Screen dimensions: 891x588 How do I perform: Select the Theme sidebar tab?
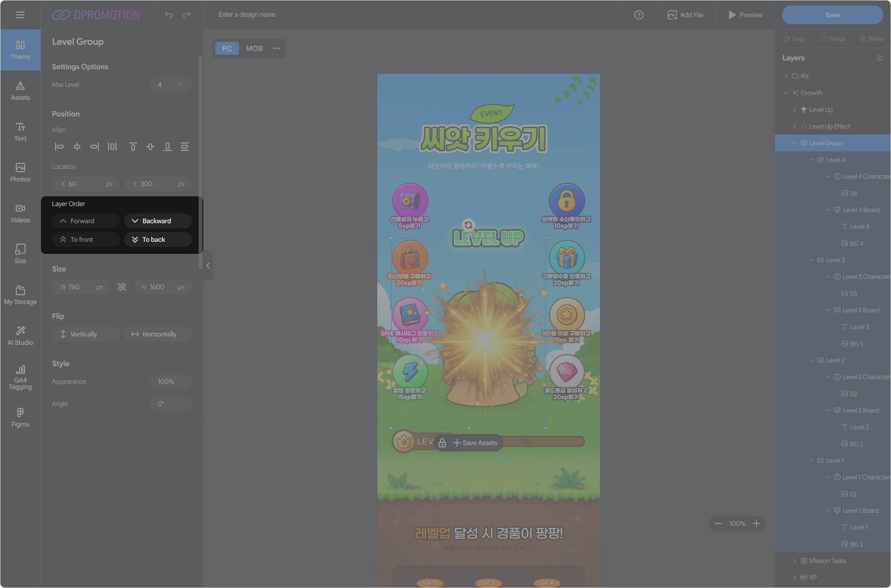(x=20, y=50)
